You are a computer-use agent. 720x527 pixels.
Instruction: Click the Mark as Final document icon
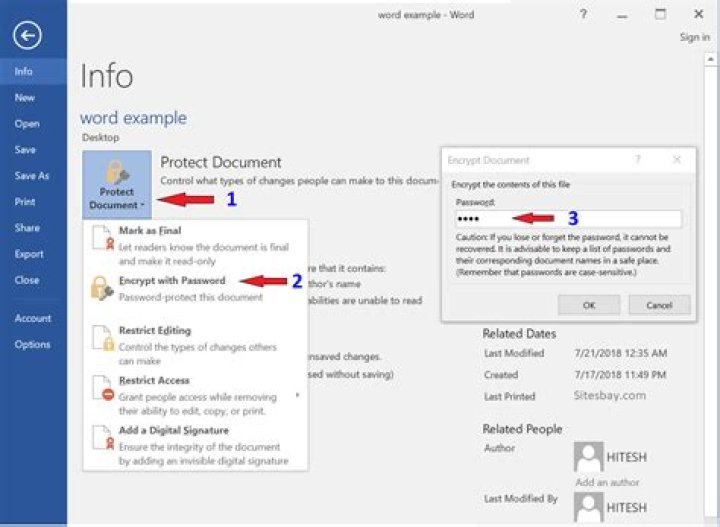pyautogui.click(x=102, y=238)
